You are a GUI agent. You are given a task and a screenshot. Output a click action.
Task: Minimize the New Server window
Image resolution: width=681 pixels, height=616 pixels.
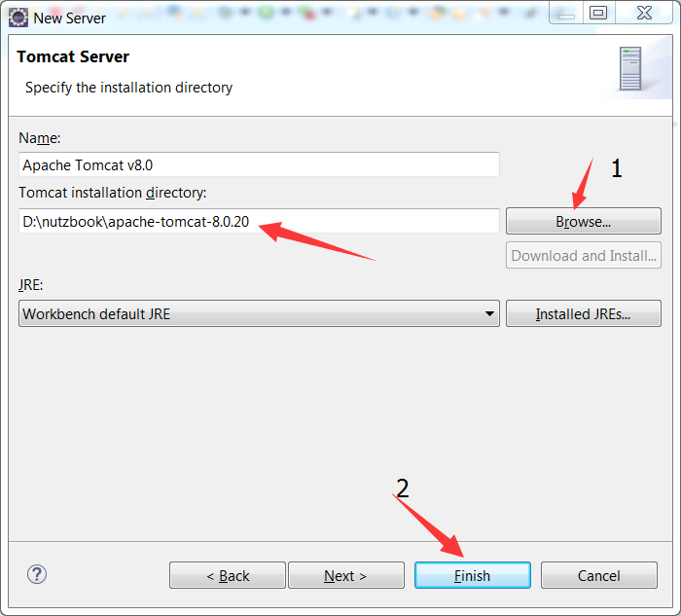click(566, 13)
